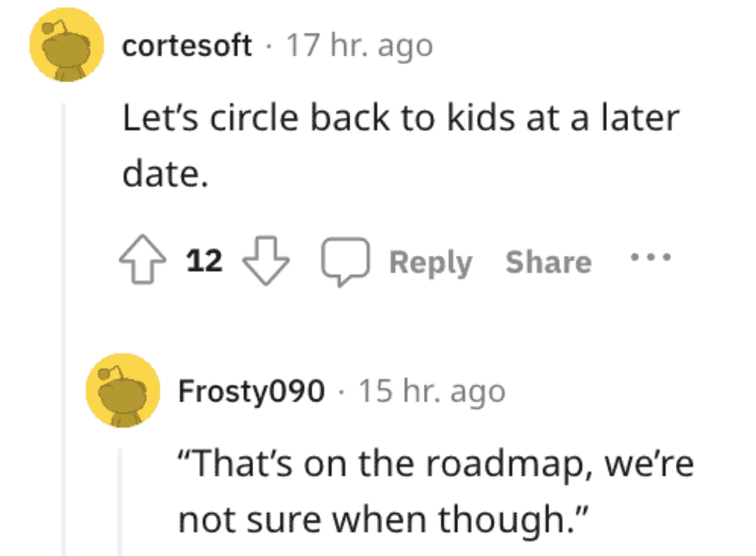Screen dimensions: 756x556
Task: Select the downvote arrow under the comment
Action: (x=267, y=262)
